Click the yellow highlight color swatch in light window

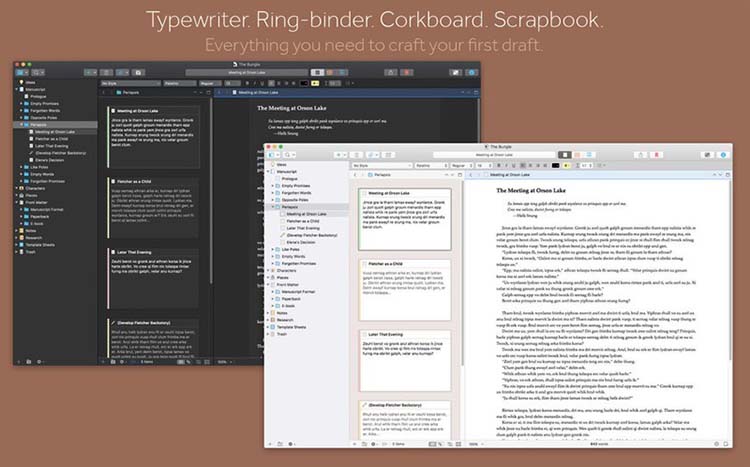point(567,166)
